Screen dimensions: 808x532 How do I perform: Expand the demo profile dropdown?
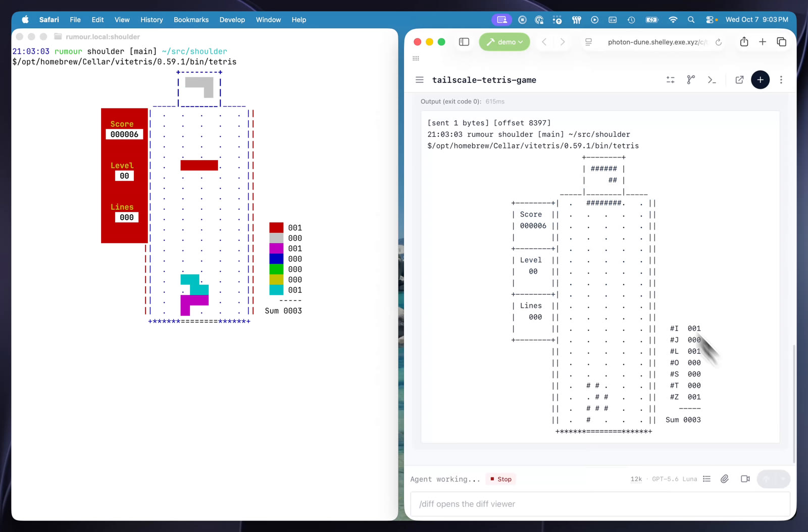pos(504,42)
